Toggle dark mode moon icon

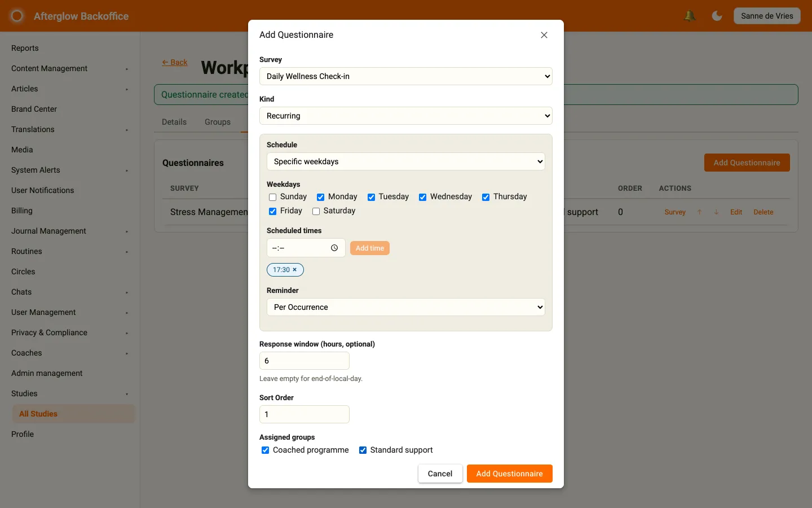(717, 16)
